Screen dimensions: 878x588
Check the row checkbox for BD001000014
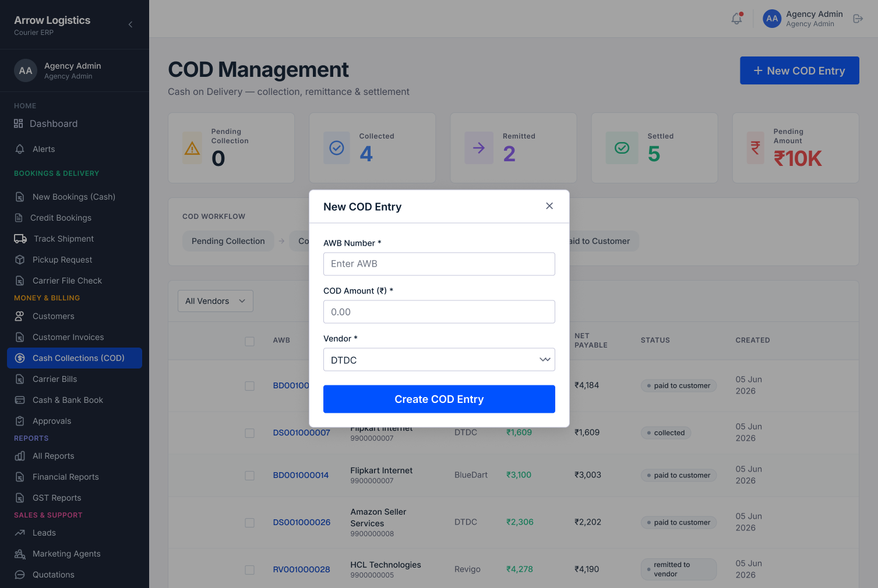pyautogui.click(x=249, y=476)
